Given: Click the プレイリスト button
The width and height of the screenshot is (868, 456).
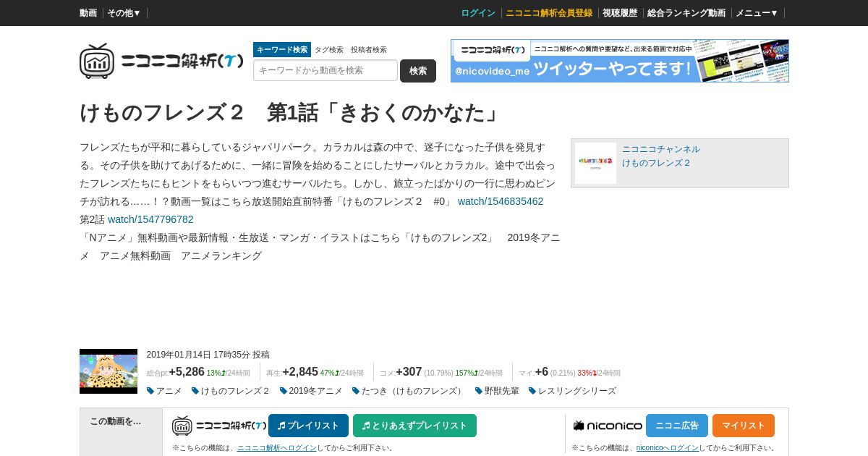Looking at the screenshot, I should point(308,426).
